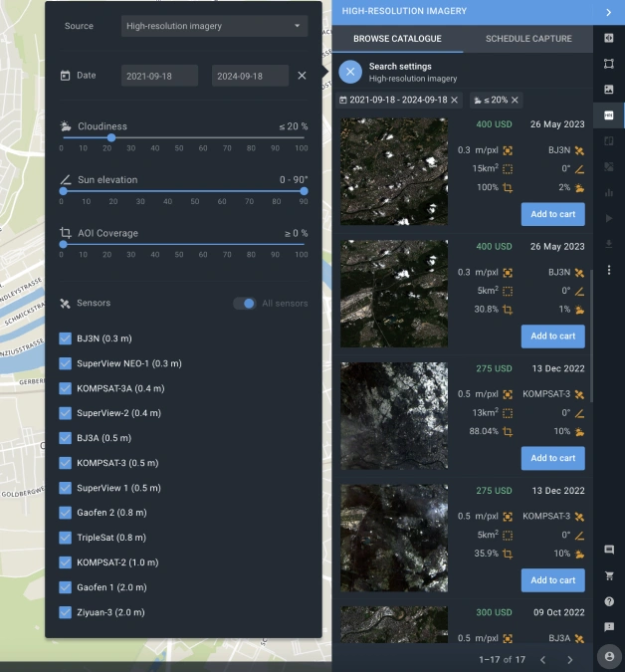Click the Sun elevation slider right handle
This screenshot has width=625, height=672.
304,191
